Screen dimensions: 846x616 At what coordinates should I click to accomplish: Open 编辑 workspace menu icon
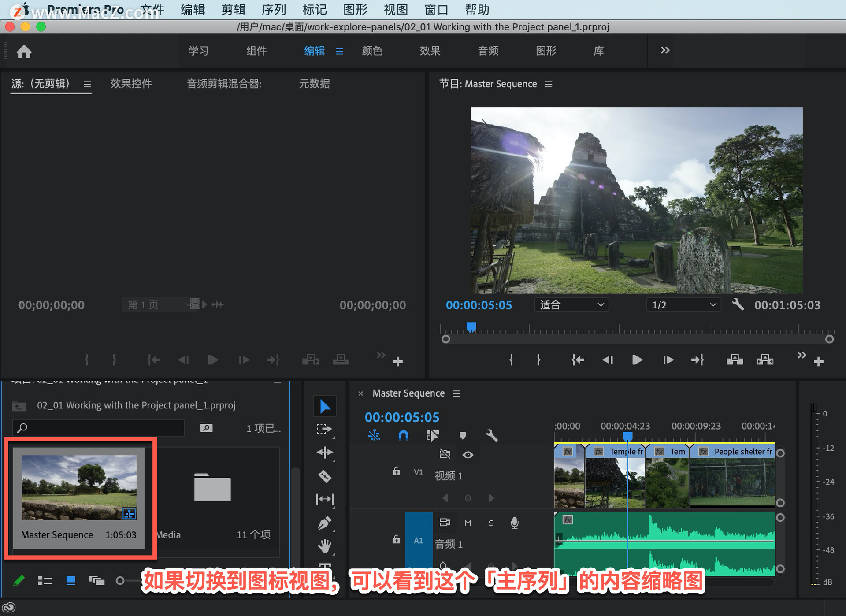coord(339,52)
